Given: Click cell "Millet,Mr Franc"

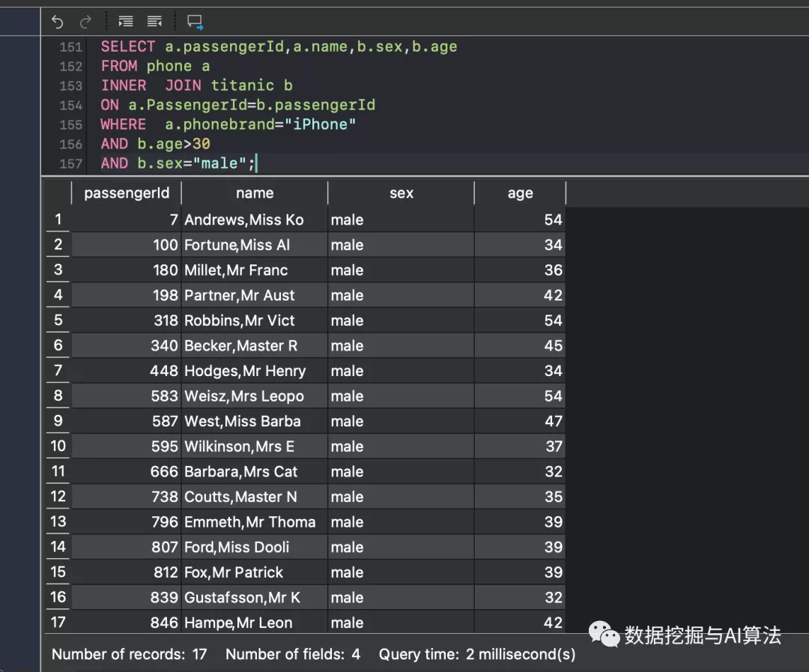Looking at the screenshot, I should (x=255, y=270).
